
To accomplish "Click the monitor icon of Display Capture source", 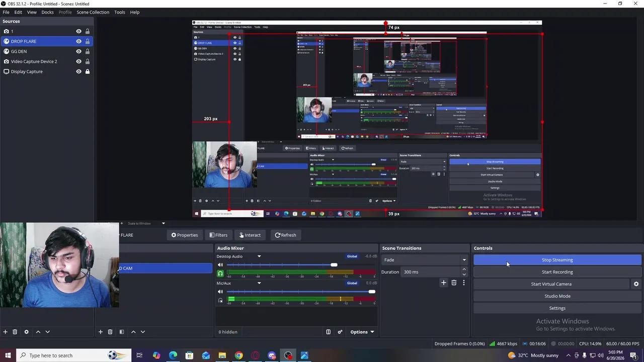I will point(6,71).
